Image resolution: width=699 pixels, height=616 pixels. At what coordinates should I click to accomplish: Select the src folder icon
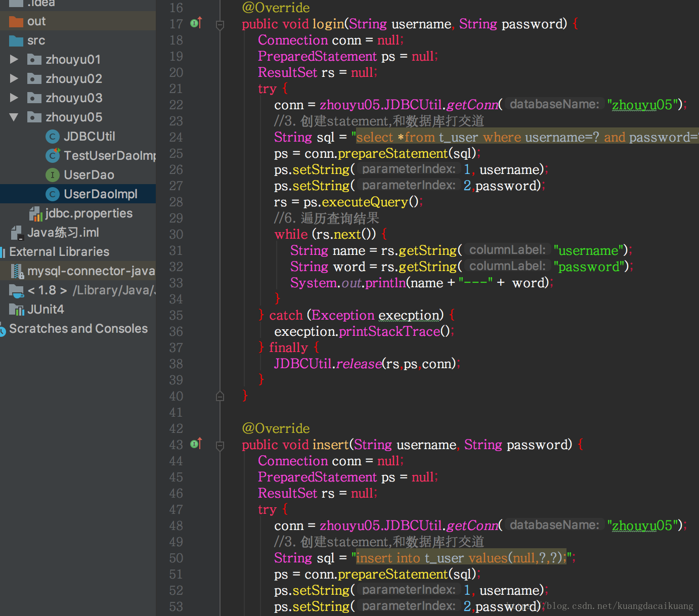coord(16,40)
